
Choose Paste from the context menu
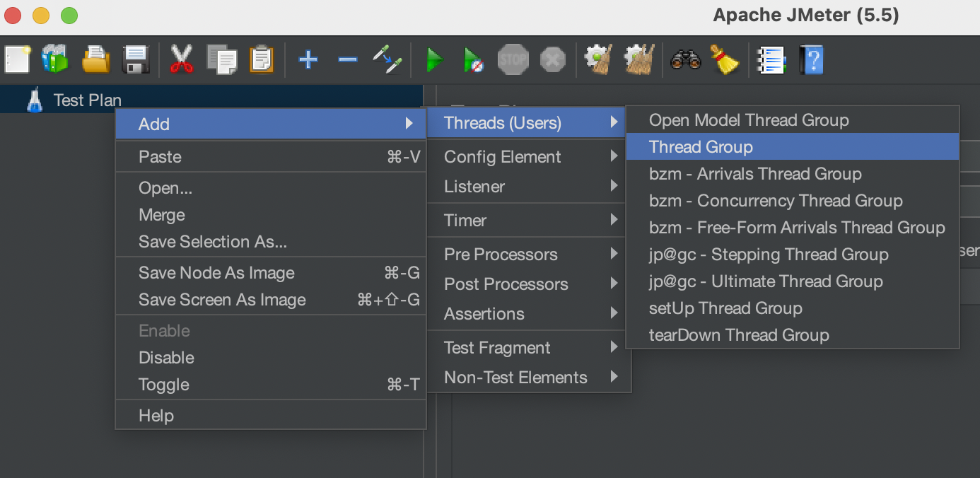click(271, 157)
